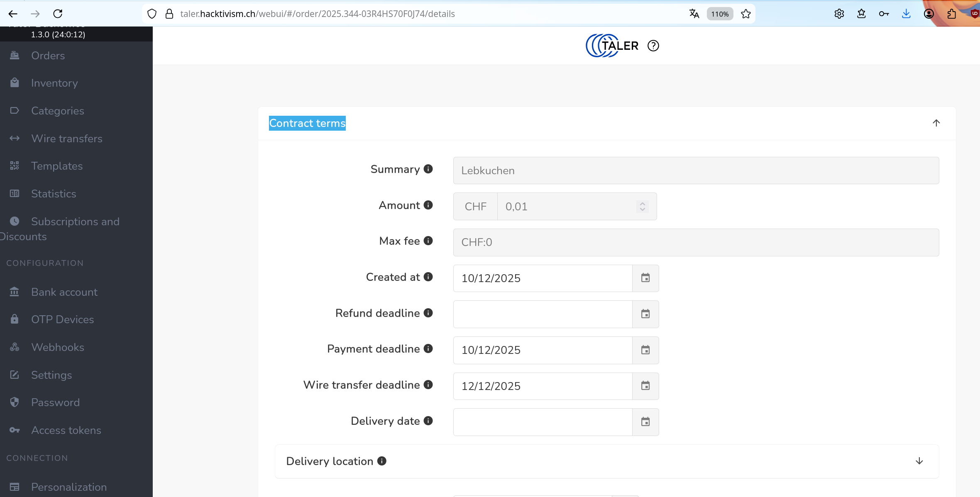Navigate to Webhooks in sidebar
The width and height of the screenshot is (980, 497).
[x=57, y=347]
